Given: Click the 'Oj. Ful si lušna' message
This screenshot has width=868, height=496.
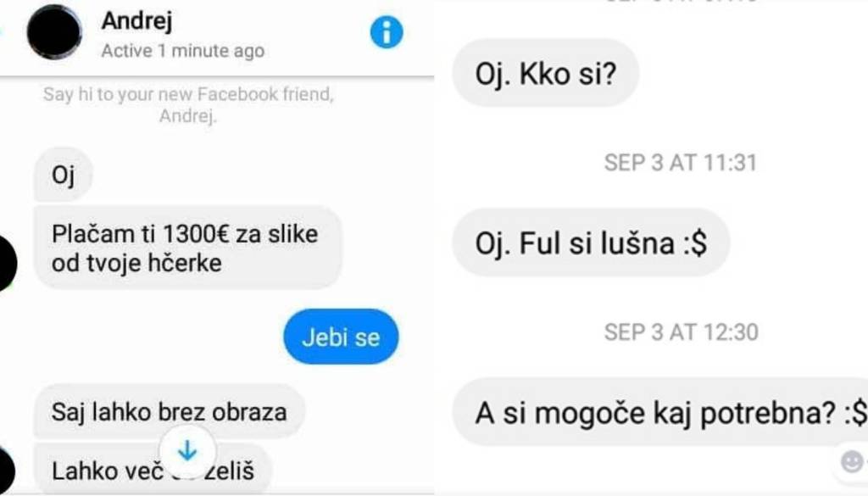Looking at the screenshot, I should pos(591,242).
